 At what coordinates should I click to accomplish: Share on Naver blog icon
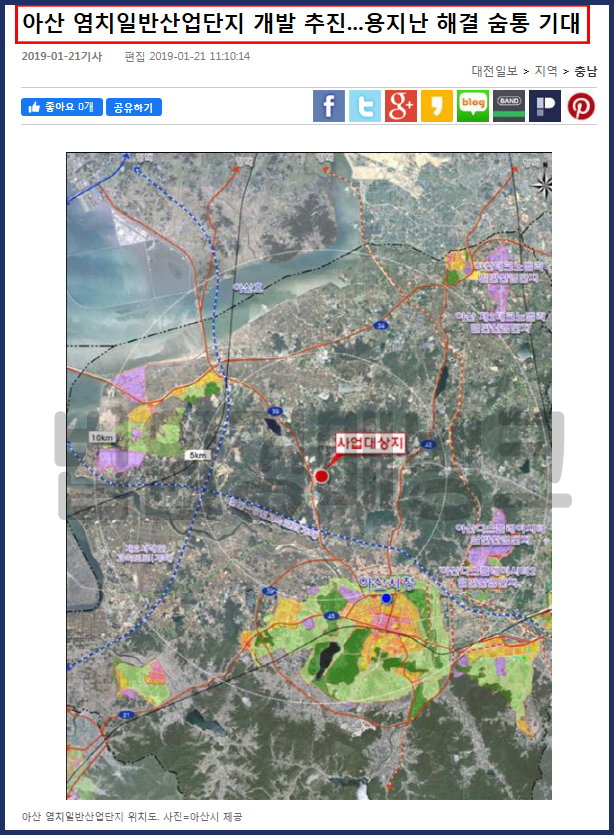point(473,106)
